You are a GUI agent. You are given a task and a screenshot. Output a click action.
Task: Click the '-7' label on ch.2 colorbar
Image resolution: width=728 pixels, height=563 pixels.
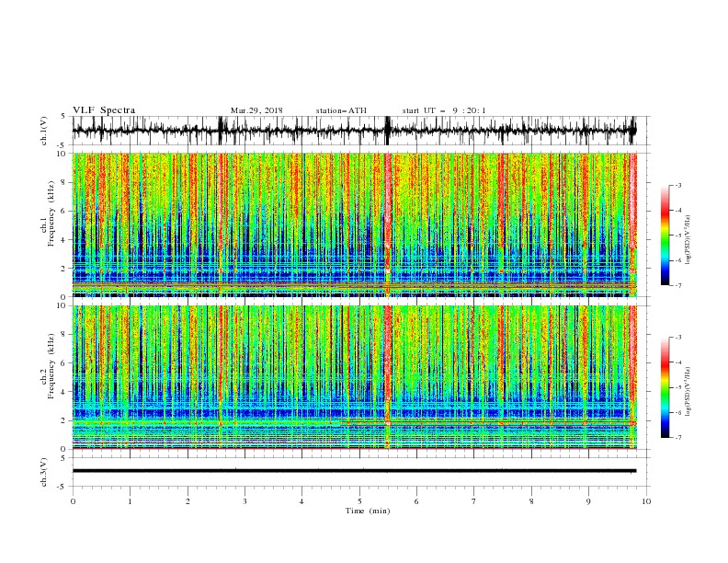point(677,437)
